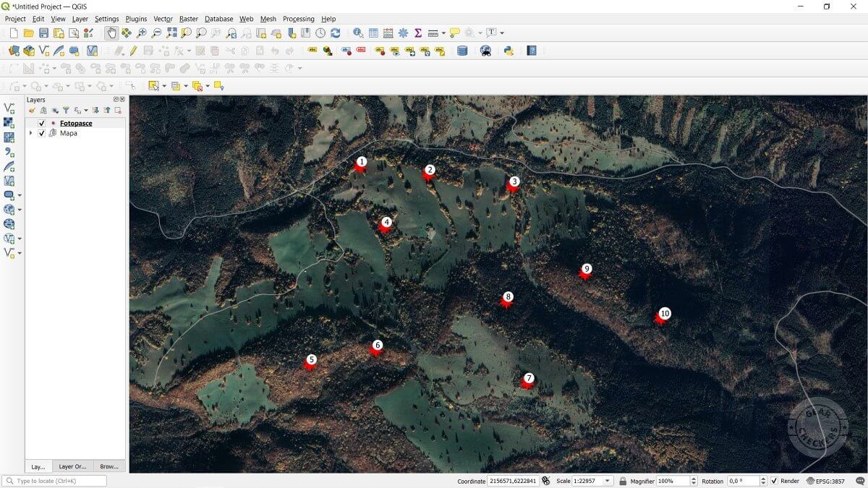The image size is (868, 488).
Task: Click the Zoom In magnifier tool
Action: [x=141, y=33]
